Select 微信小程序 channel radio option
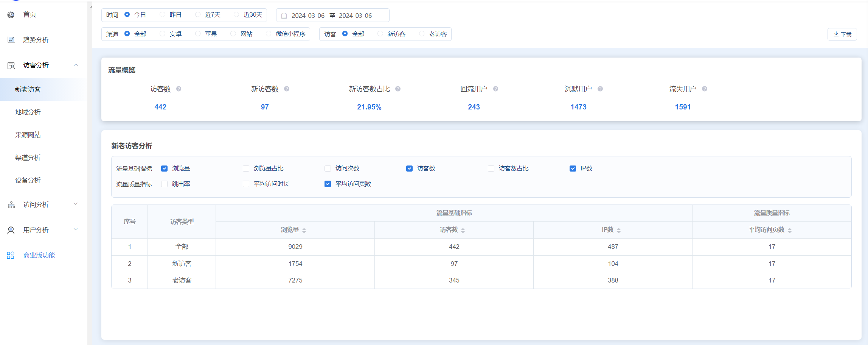868x345 pixels. coord(269,34)
